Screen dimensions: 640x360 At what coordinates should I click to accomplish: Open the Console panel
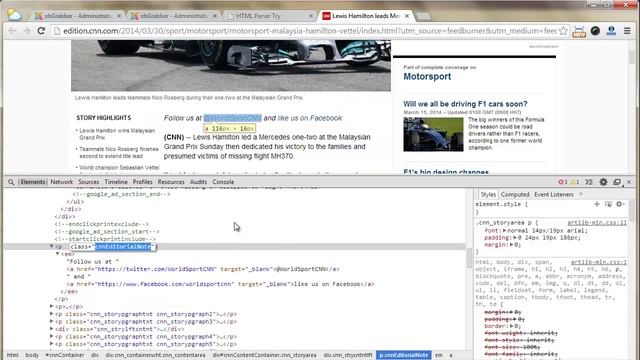(223, 182)
